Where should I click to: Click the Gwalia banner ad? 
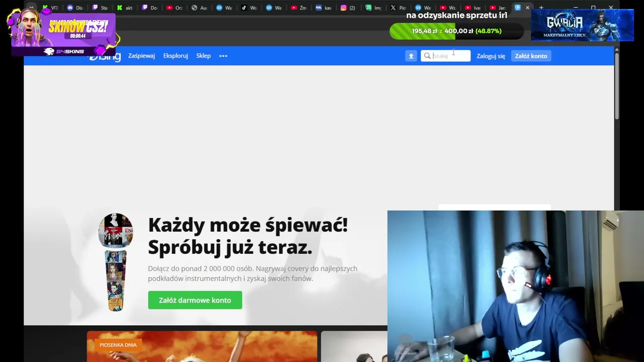[582, 25]
